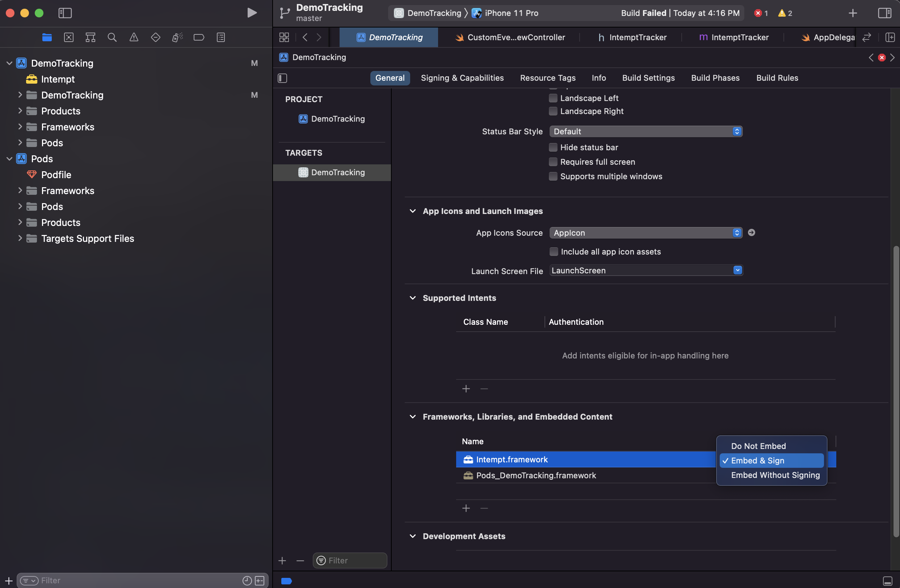Viewport: 900px width, 588px height.
Task: Enable Landscape Left orientation
Action: pos(553,98)
